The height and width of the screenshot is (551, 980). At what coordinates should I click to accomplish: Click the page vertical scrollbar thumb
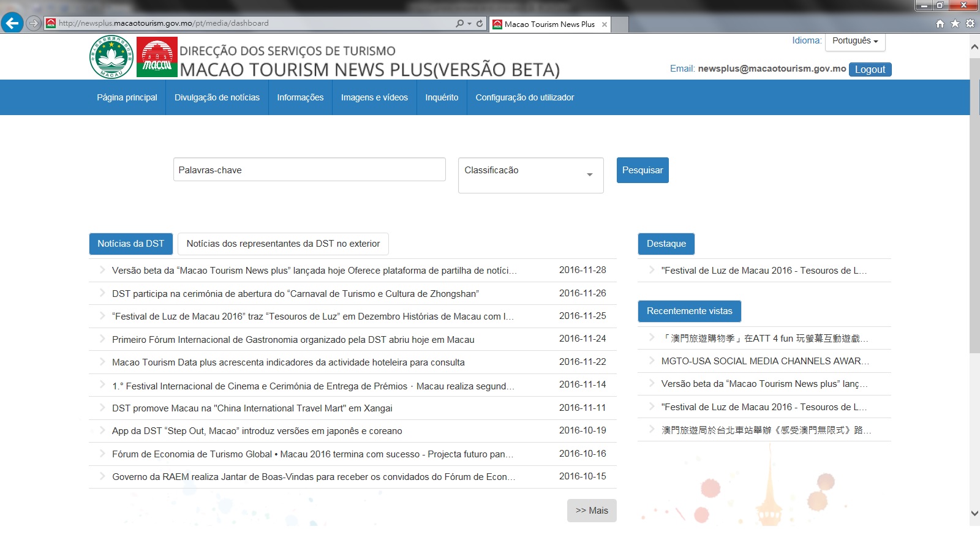(974, 205)
